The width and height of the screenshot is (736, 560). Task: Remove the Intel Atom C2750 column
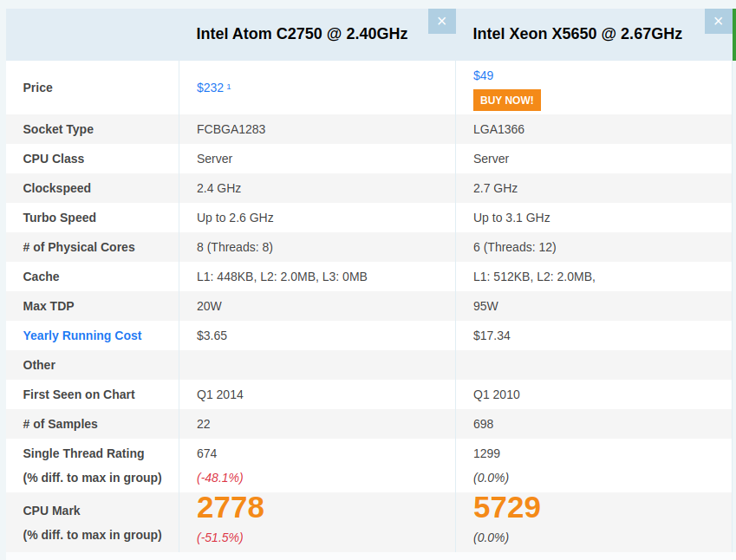[441, 22]
